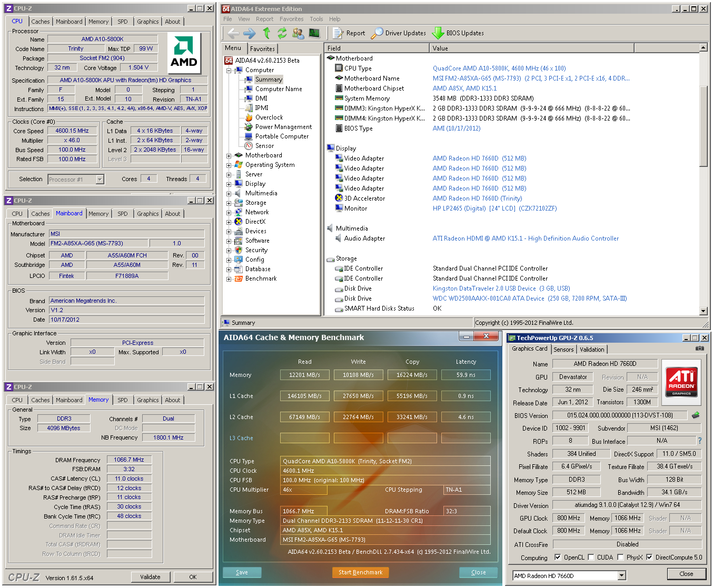This screenshot has width=713, height=588.
Task: Toggle the DirectCompute 5.0 checkbox
Action: 649,557
